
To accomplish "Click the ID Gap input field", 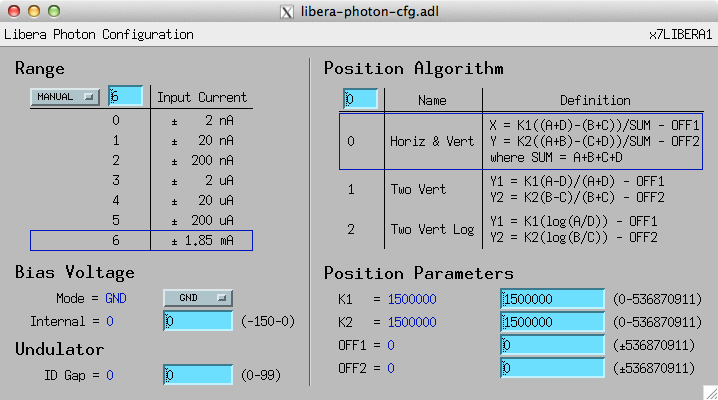I will pos(198,375).
